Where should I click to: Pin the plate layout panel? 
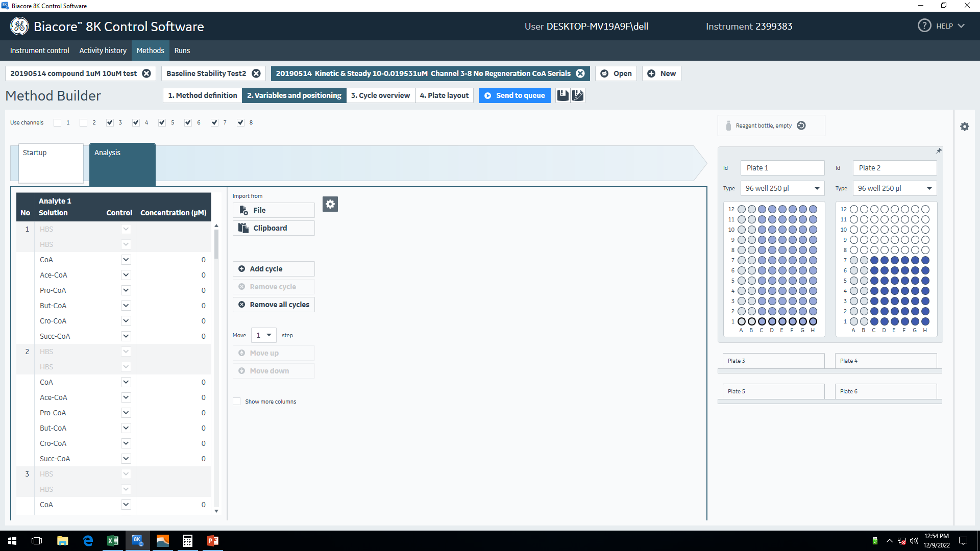click(938, 151)
